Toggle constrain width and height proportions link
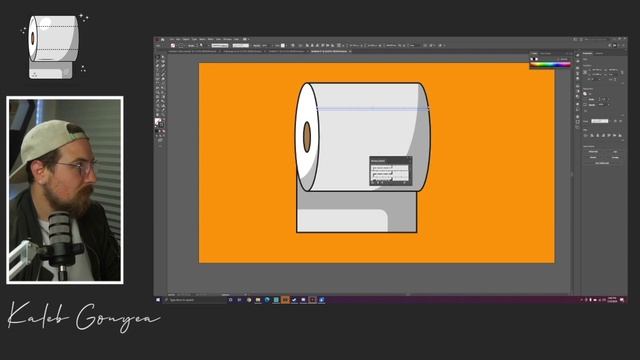 tap(622, 72)
